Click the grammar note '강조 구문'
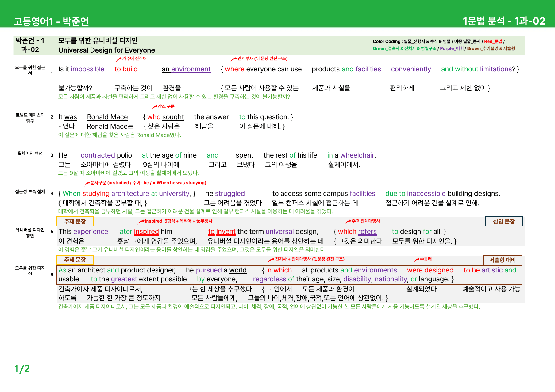The image size is (555, 392). 166,106
